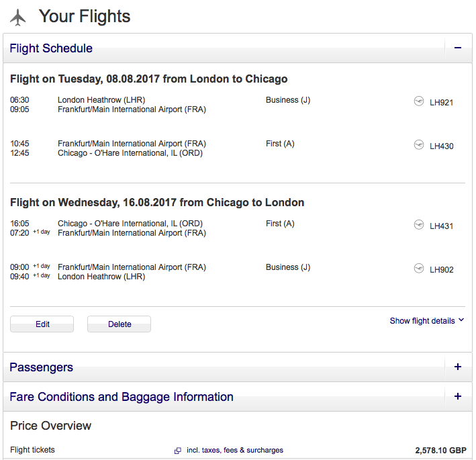Click the Lufthansa logo next to LH902
Viewport: 476px width, 460px height.
pos(419,269)
